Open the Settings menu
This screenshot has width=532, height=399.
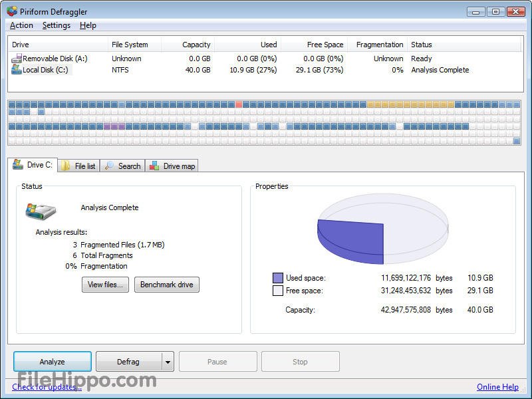pyautogui.click(x=56, y=25)
